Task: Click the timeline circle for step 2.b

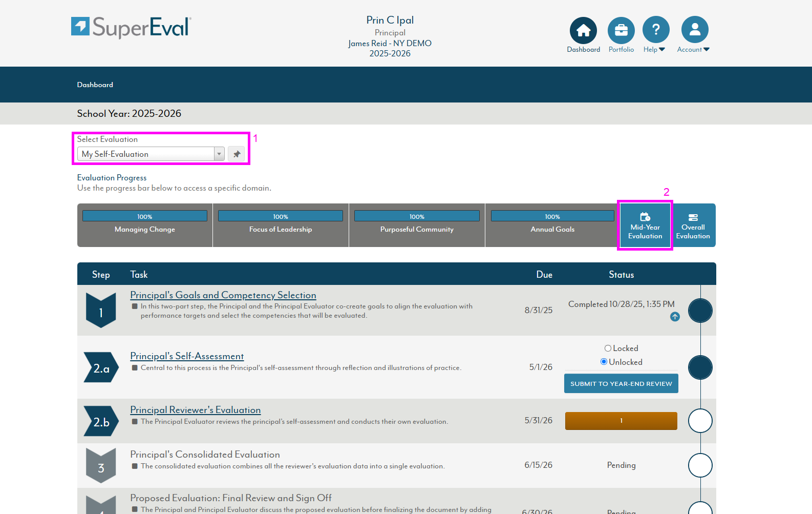Action: (700, 421)
